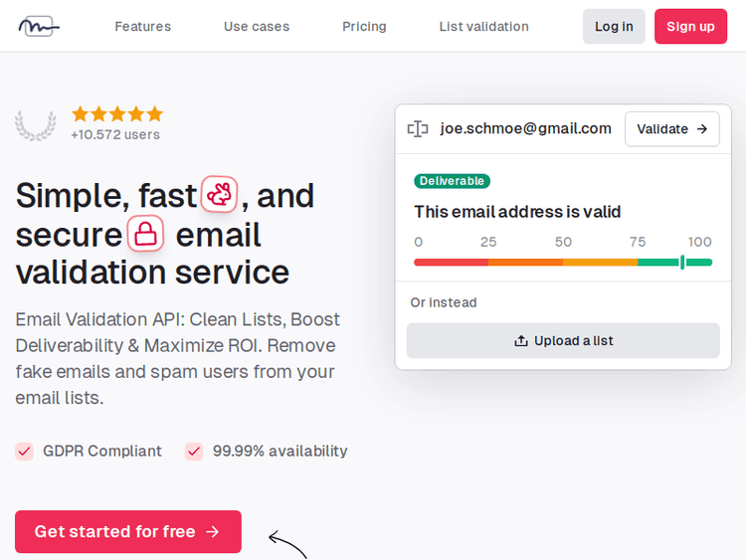746x560 pixels.
Task: Click the Upload a list button
Action: (563, 341)
